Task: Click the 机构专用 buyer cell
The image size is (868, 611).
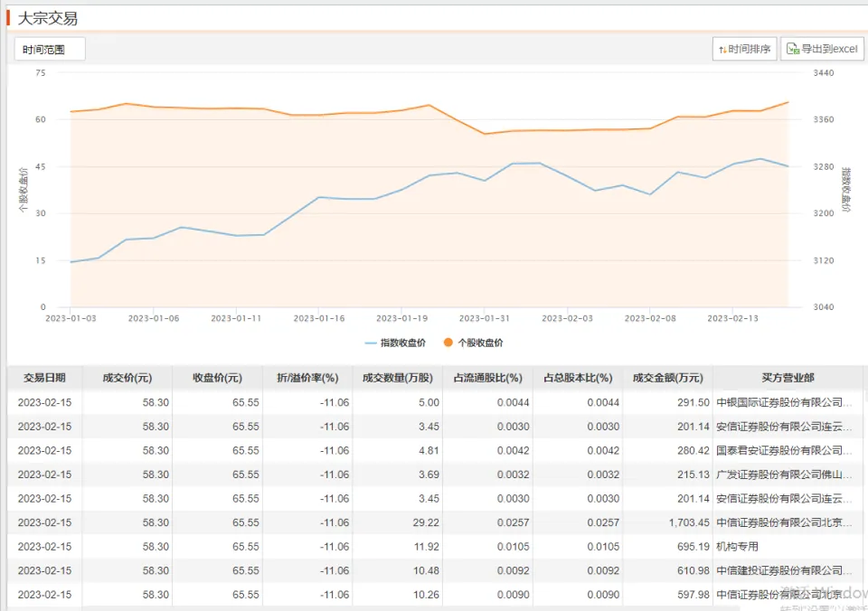Action: tap(737, 547)
